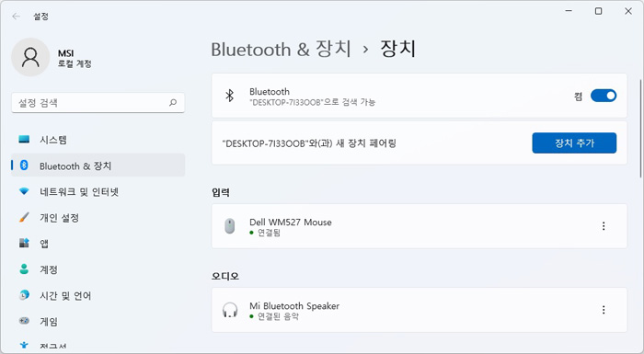
Task: Click the 시스템 monitor icon
Action: (24, 140)
